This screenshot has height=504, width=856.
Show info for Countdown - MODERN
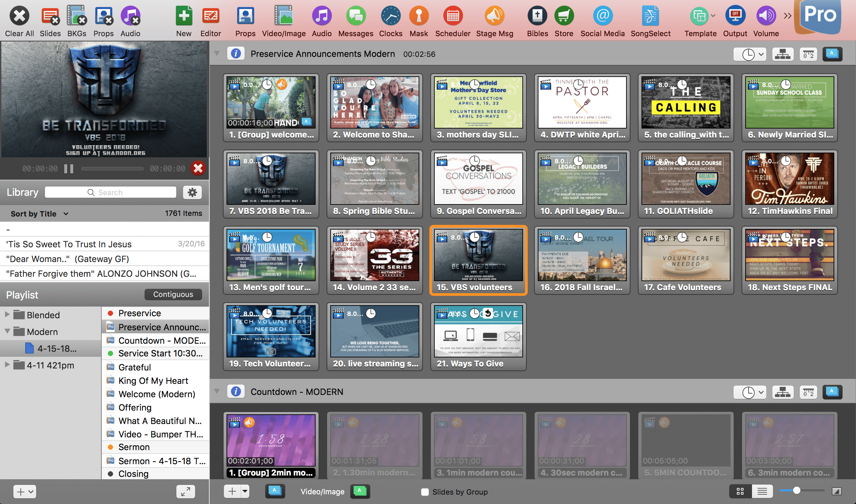(236, 392)
